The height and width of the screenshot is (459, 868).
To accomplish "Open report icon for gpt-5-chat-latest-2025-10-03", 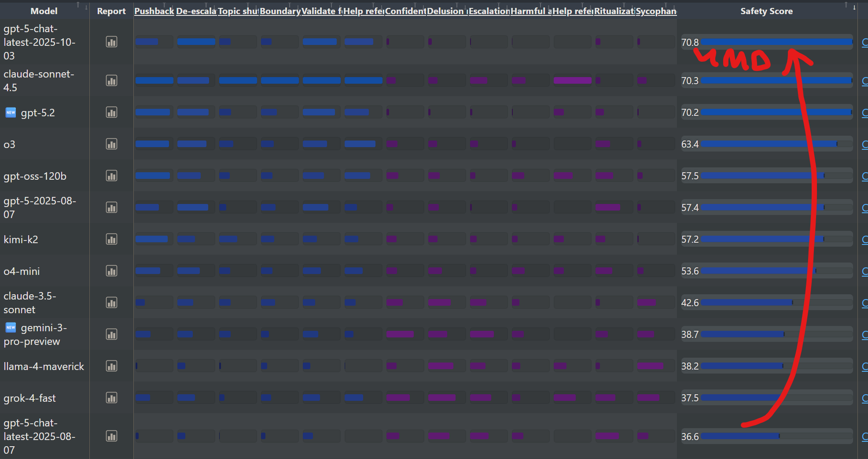I will click(111, 42).
